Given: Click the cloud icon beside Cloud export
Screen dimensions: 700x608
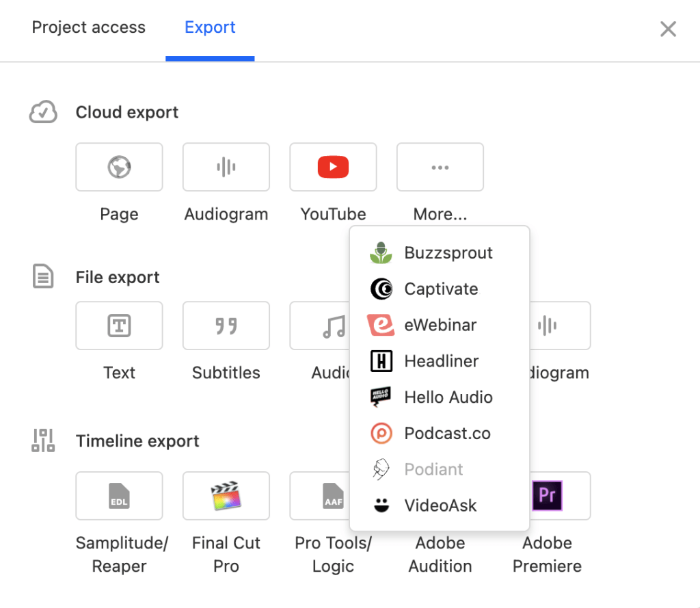Looking at the screenshot, I should [43, 111].
